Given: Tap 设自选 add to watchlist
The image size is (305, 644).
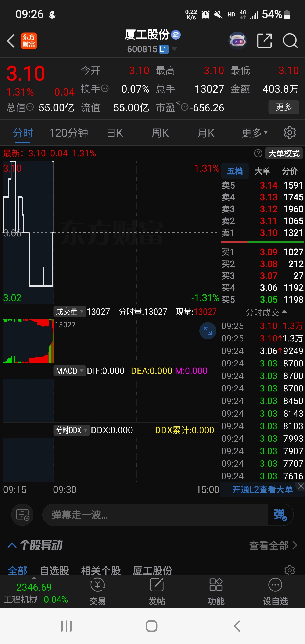Looking at the screenshot, I should [275, 591].
